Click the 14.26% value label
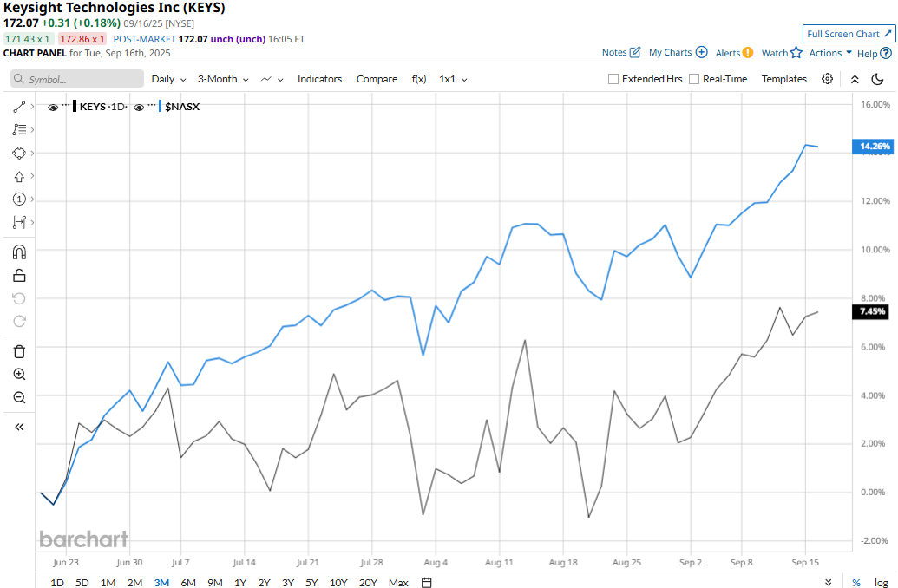The width and height of the screenshot is (898, 588). [x=874, y=147]
